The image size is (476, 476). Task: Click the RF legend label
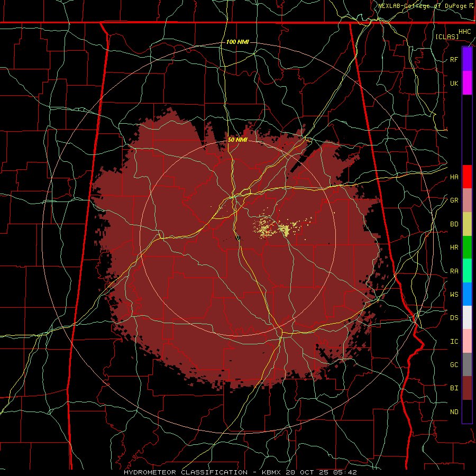[x=454, y=59]
